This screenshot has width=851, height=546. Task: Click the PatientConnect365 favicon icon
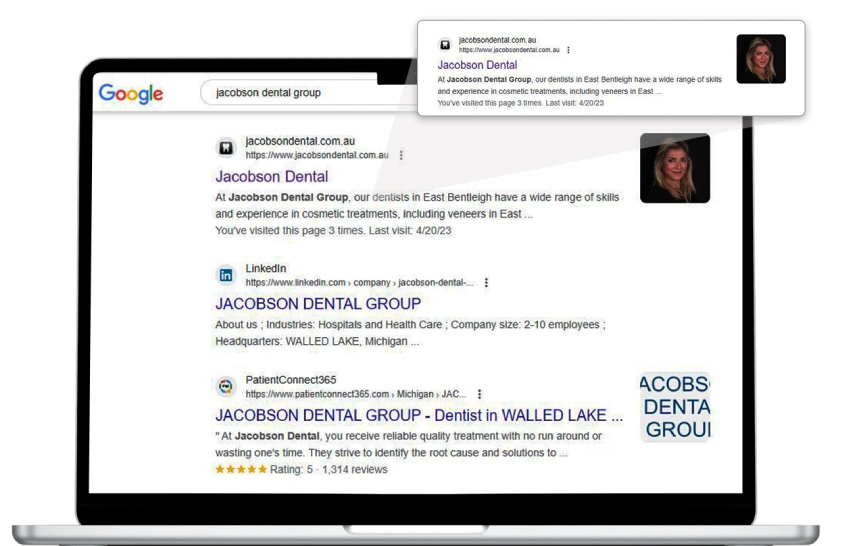tap(226, 387)
